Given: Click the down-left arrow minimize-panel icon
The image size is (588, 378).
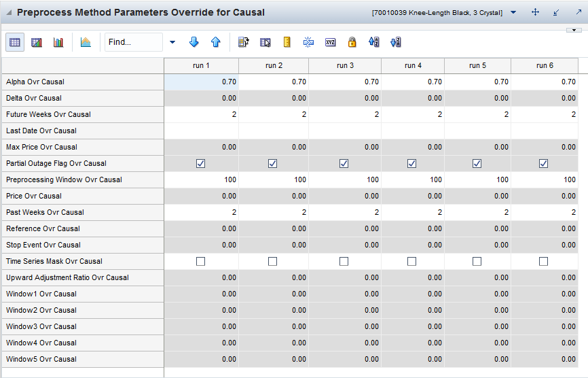Looking at the screenshot, I should click(x=556, y=12).
